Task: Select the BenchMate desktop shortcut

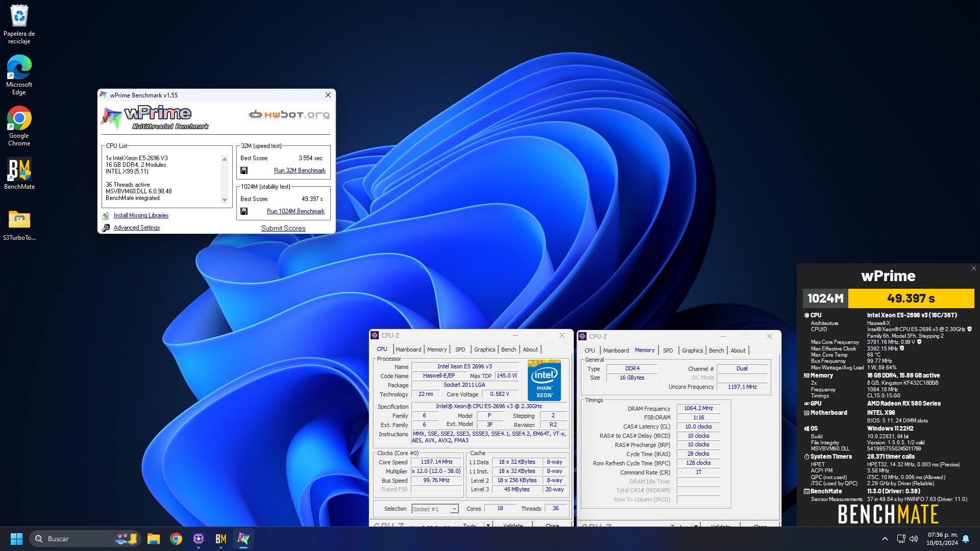Action: [x=19, y=173]
